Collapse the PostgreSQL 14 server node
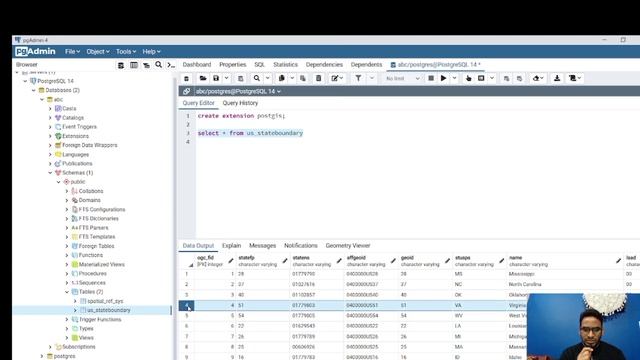The image size is (640, 360). tap(25, 81)
